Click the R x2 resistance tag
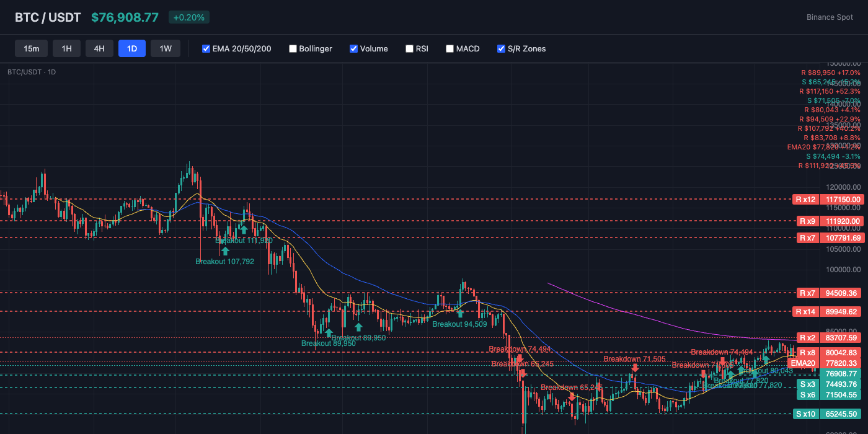868x434 pixels. [x=807, y=337]
